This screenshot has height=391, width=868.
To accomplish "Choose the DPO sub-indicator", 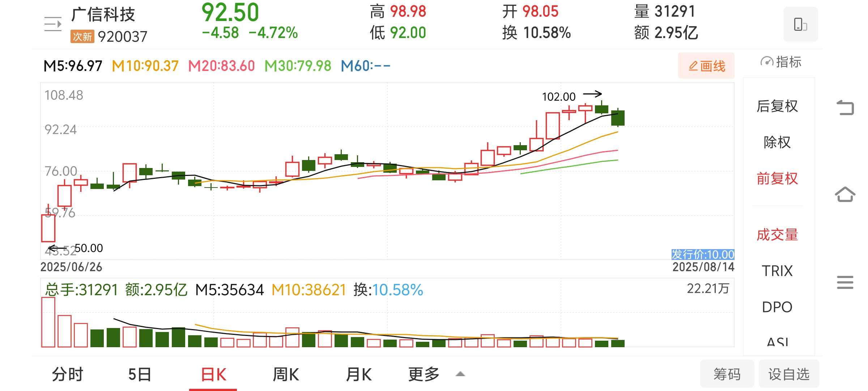I will click(x=777, y=307).
